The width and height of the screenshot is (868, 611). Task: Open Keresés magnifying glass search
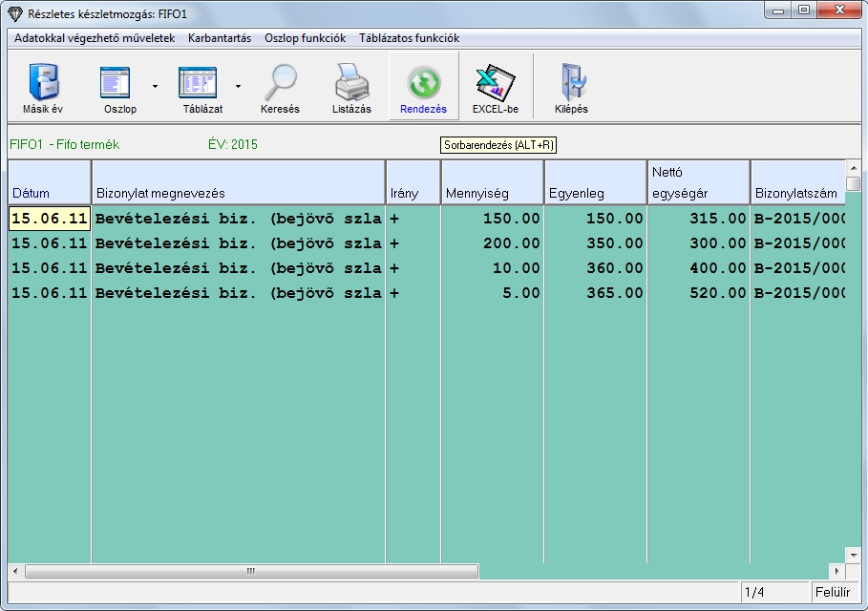pos(280,82)
